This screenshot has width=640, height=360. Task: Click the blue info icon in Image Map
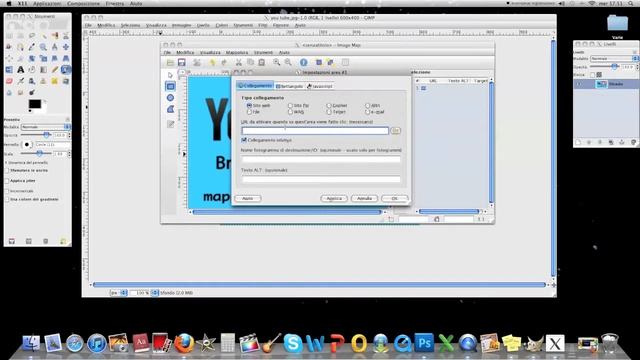coord(303,62)
